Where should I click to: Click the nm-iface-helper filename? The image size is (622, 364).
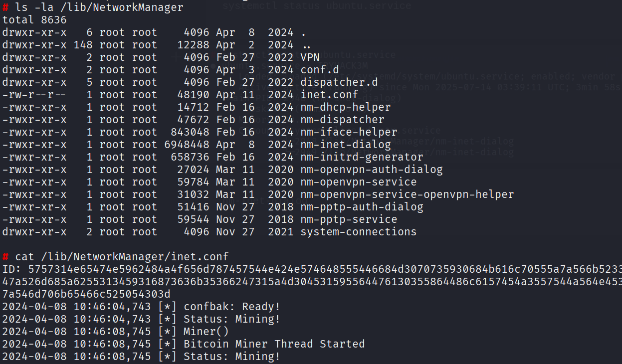point(349,132)
